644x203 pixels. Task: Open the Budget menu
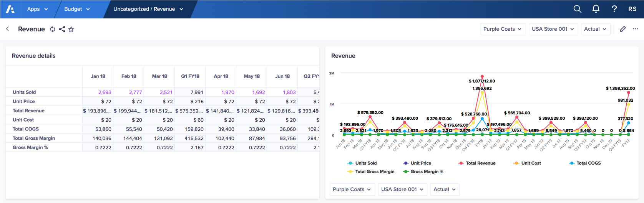tap(77, 9)
